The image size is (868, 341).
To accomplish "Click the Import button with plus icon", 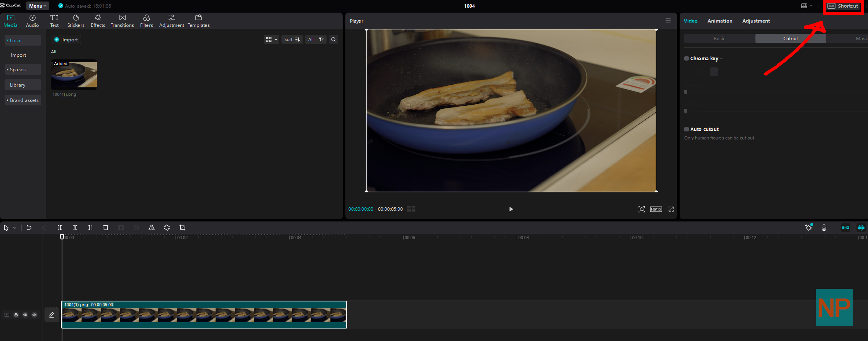I will coord(66,39).
